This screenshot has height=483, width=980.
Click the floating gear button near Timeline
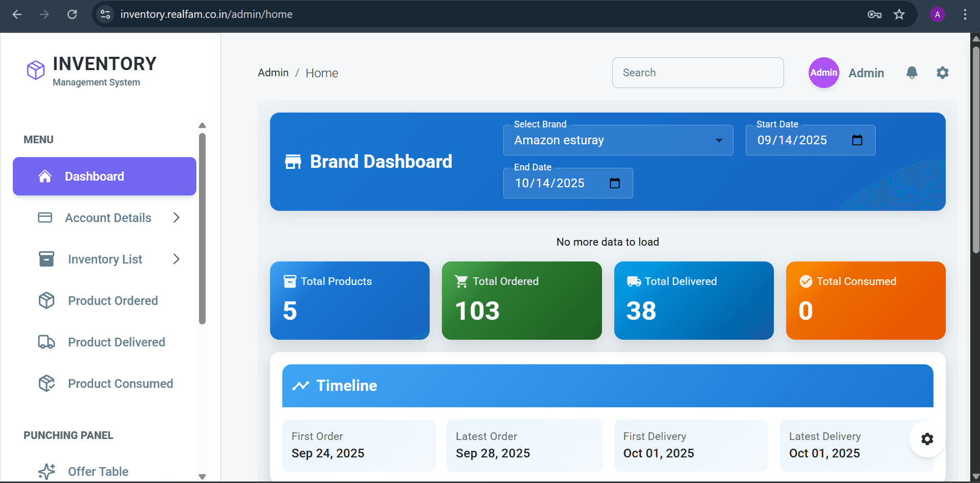[927, 438]
